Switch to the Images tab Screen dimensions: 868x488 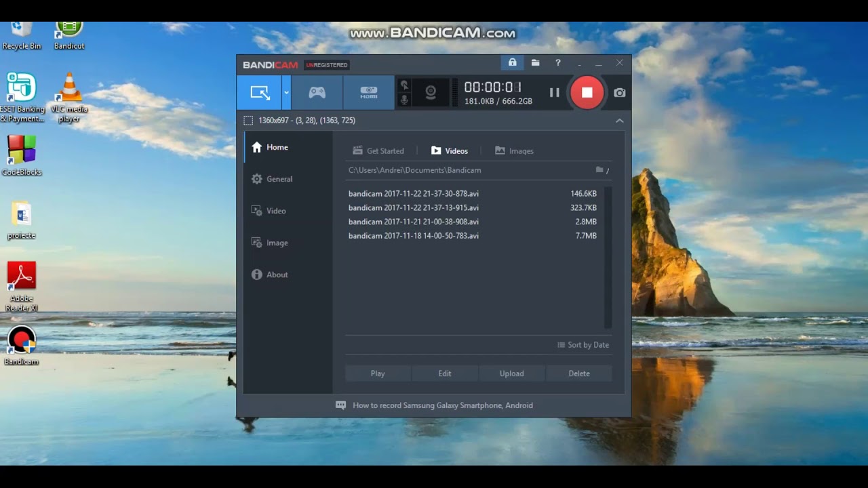(x=514, y=151)
